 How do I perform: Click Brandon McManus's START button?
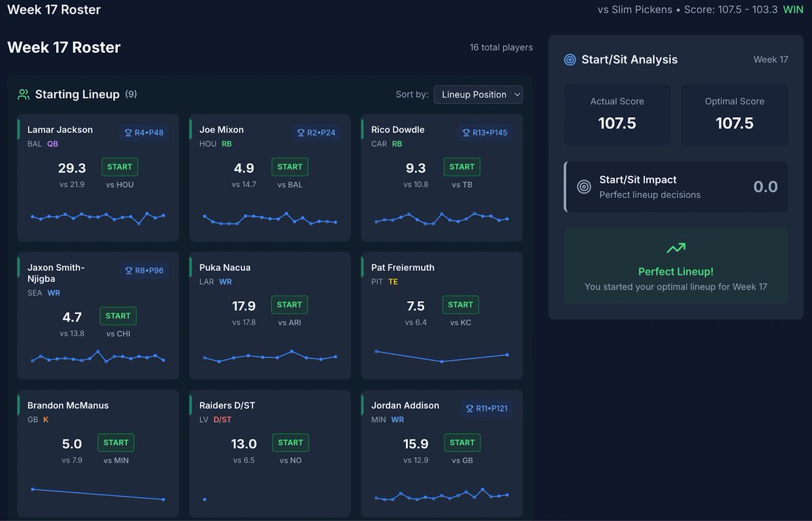pyautogui.click(x=116, y=443)
